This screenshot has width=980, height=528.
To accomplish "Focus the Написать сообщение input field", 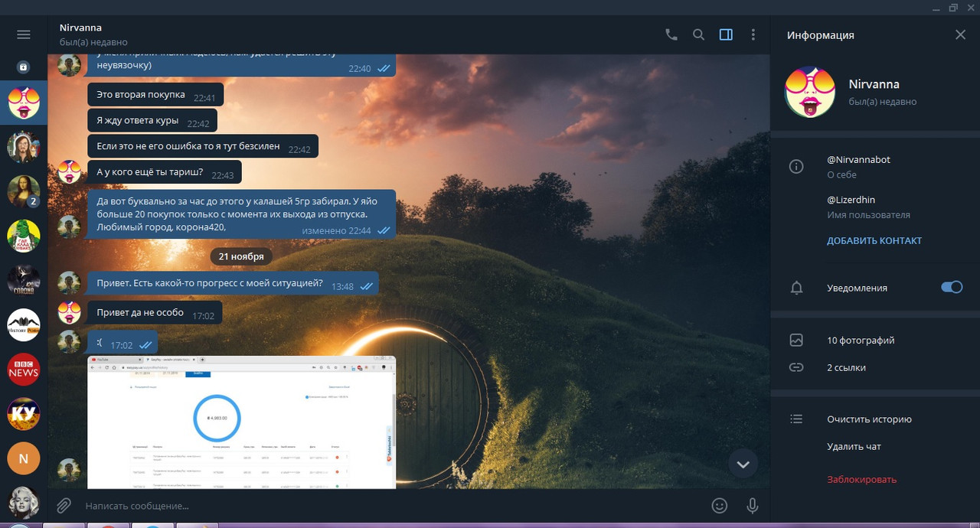I will point(390,506).
